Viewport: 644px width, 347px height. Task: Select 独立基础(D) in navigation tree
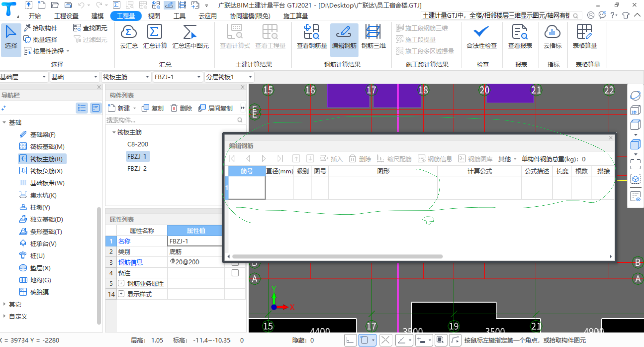tap(41, 219)
